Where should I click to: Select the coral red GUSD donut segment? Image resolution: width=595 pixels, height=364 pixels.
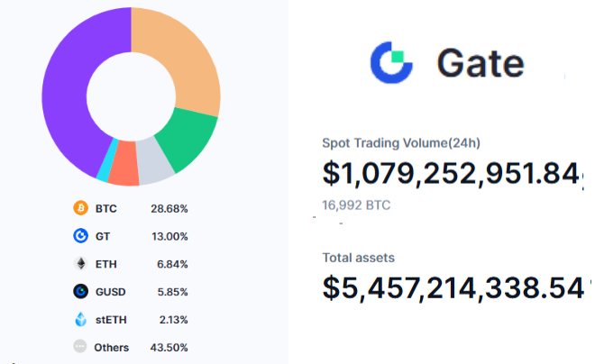click(x=124, y=163)
